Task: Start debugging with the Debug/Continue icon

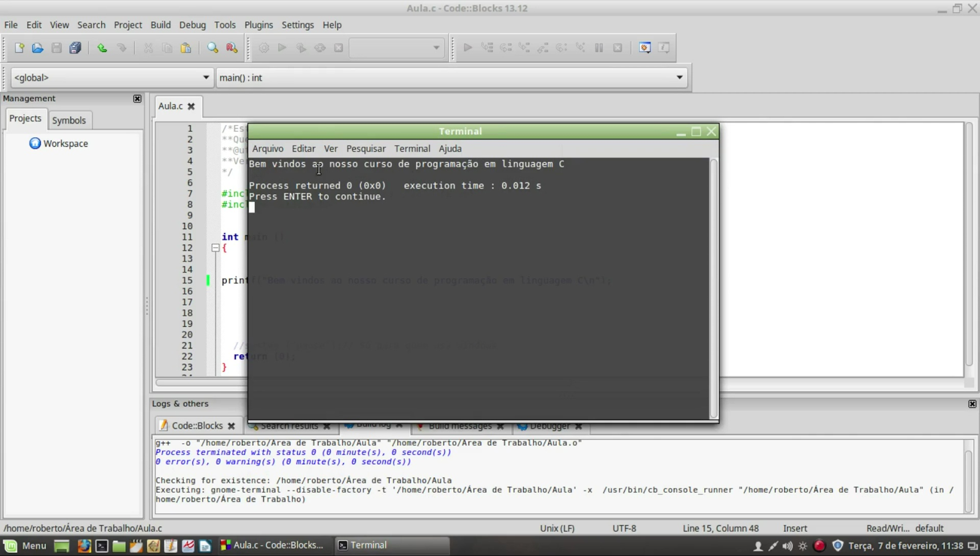Action: point(468,48)
